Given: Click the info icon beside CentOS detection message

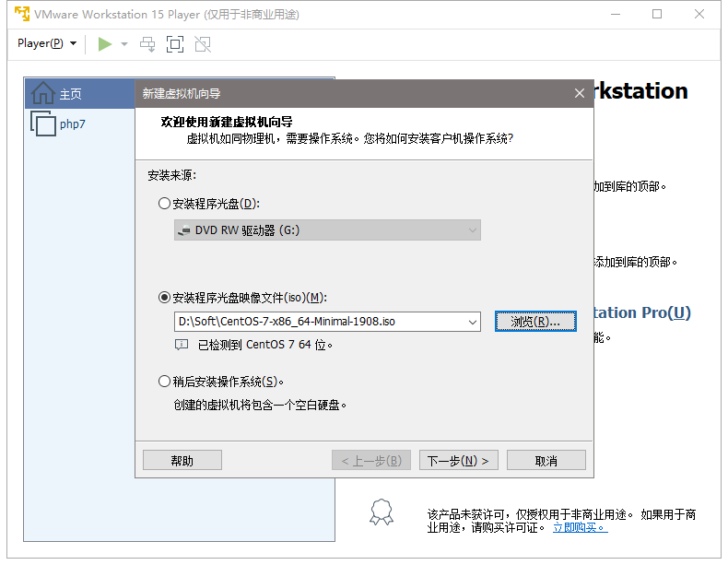Looking at the screenshot, I should [x=182, y=345].
